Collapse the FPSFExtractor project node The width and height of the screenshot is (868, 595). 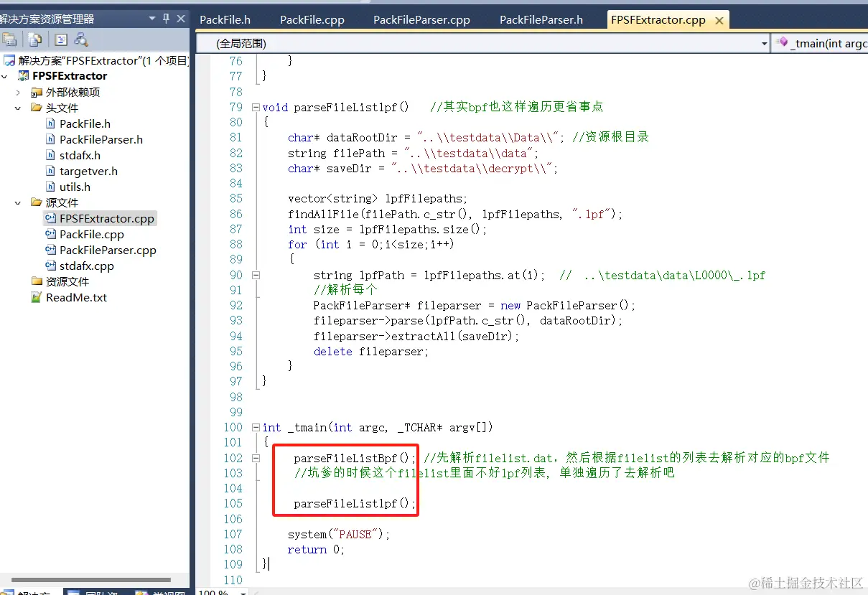[5, 76]
